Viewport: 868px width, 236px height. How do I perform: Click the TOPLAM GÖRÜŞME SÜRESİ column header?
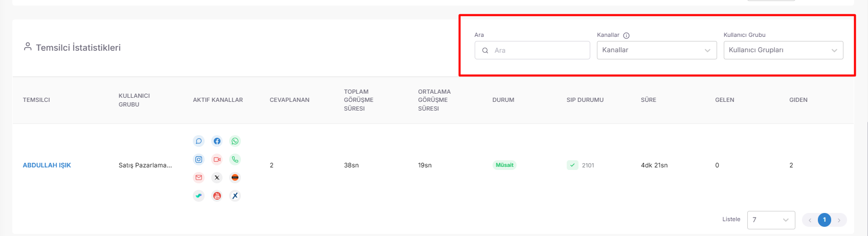[359, 100]
